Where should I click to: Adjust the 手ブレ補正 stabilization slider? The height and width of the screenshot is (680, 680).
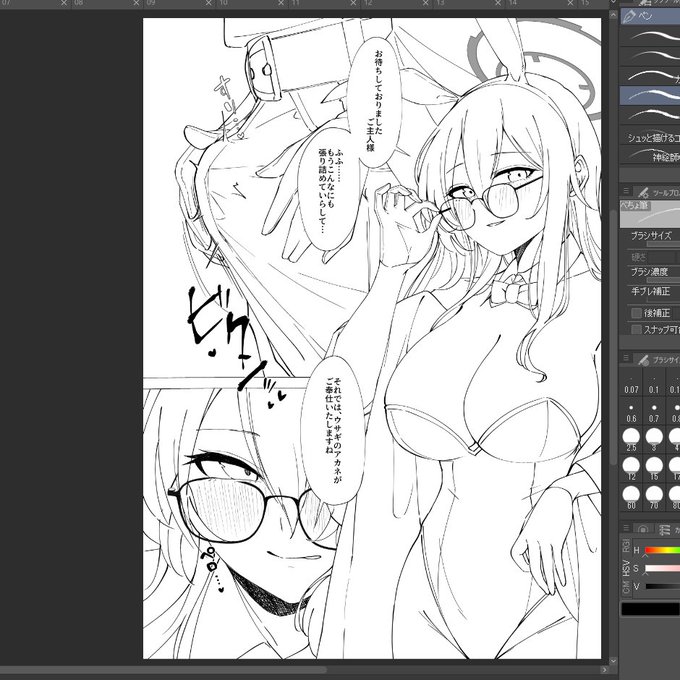click(x=663, y=299)
